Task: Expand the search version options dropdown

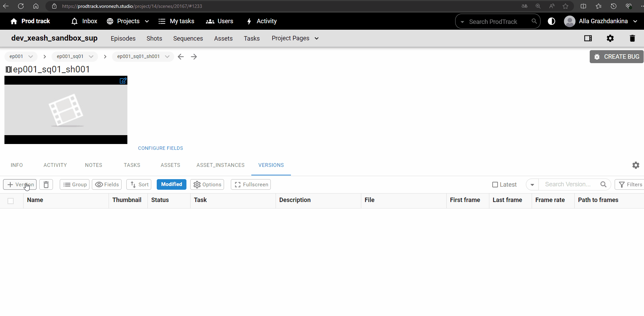Action: click(532, 185)
